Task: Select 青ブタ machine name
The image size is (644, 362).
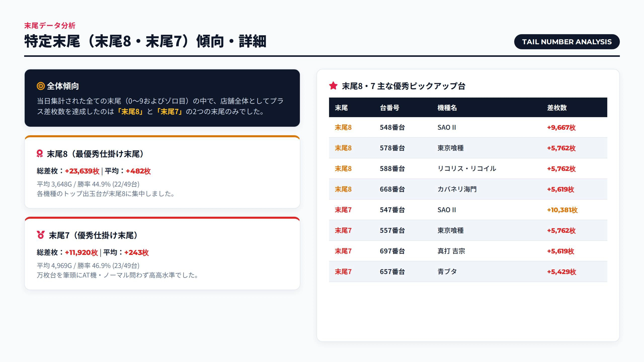Action: pos(447,271)
